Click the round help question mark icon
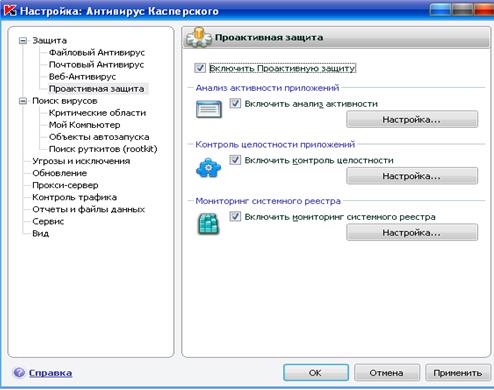Screen dimensions: 494x390 pos(19,372)
